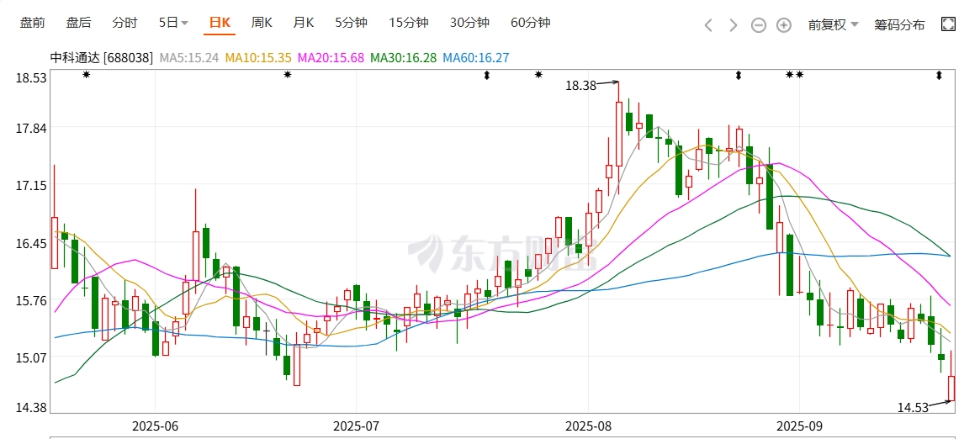Click the MA5:15.24 indicator label
Viewport: 980px width, 439px height.
189,58
